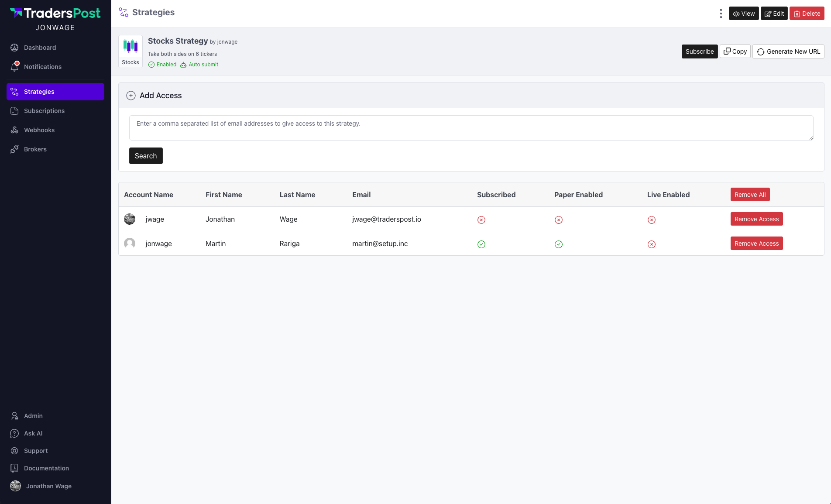Click Live Enabled icon for Martin row
The image size is (831, 504).
click(x=652, y=244)
